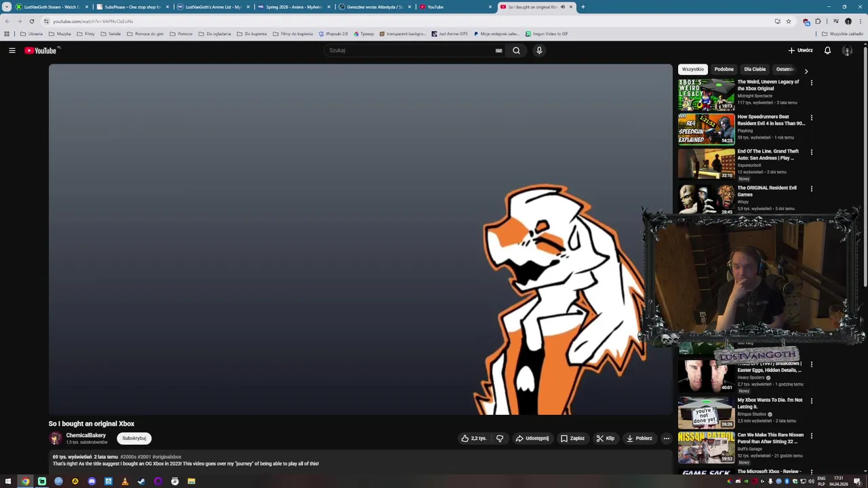Open File Explorer from the taskbar
The image size is (868, 488).
(x=191, y=481)
